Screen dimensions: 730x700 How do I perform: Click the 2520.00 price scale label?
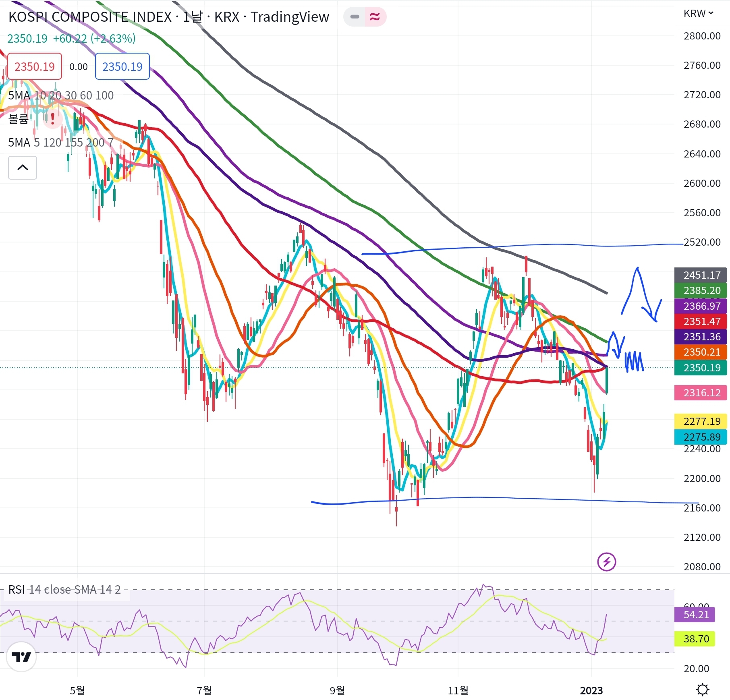tap(702, 242)
